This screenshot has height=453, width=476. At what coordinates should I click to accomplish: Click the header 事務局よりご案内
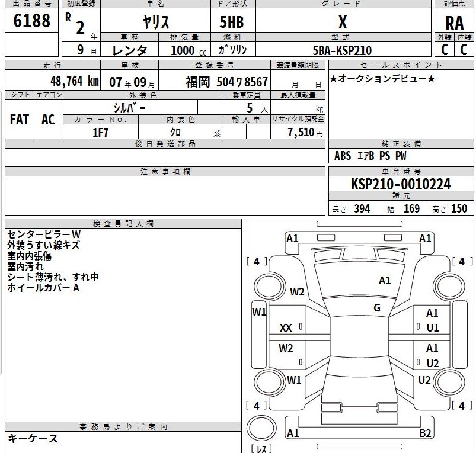pyautogui.click(x=123, y=427)
